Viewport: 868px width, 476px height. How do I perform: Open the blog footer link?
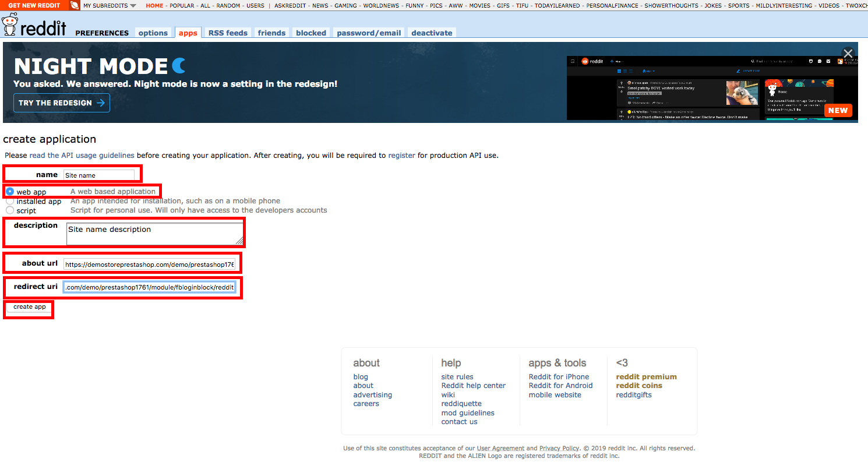point(361,377)
